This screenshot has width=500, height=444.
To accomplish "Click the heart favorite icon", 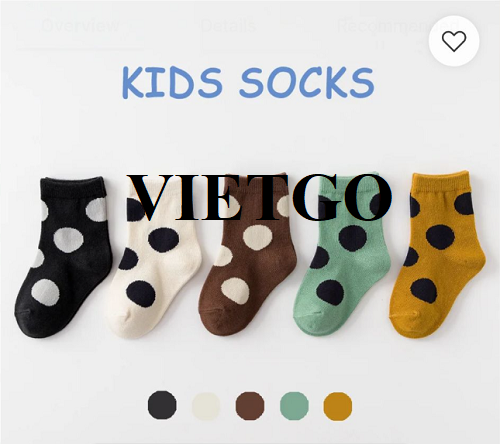I will pyautogui.click(x=454, y=41).
